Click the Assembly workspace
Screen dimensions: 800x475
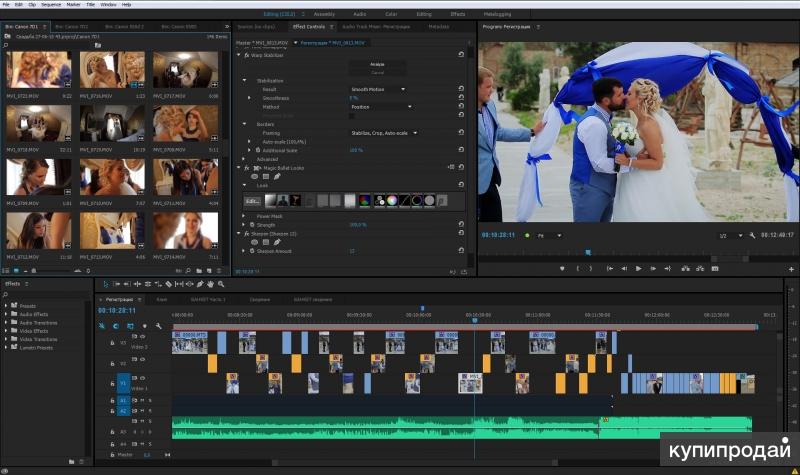[x=324, y=14]
